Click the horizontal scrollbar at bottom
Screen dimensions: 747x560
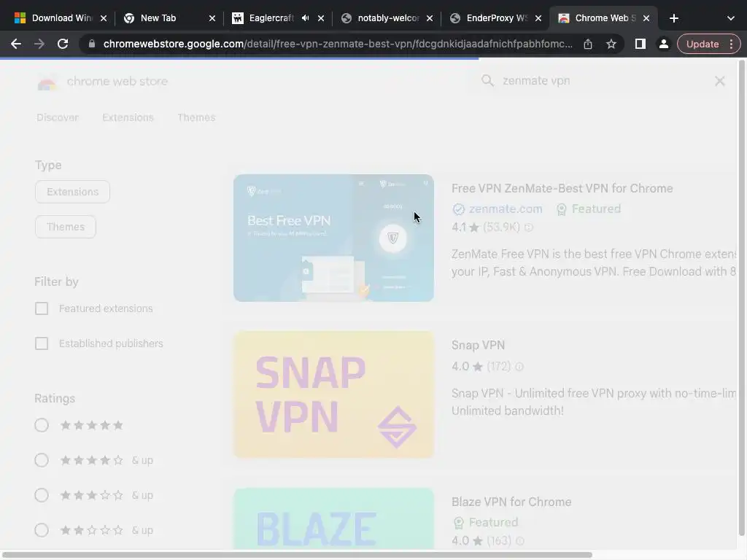click(x=298, y=555)
